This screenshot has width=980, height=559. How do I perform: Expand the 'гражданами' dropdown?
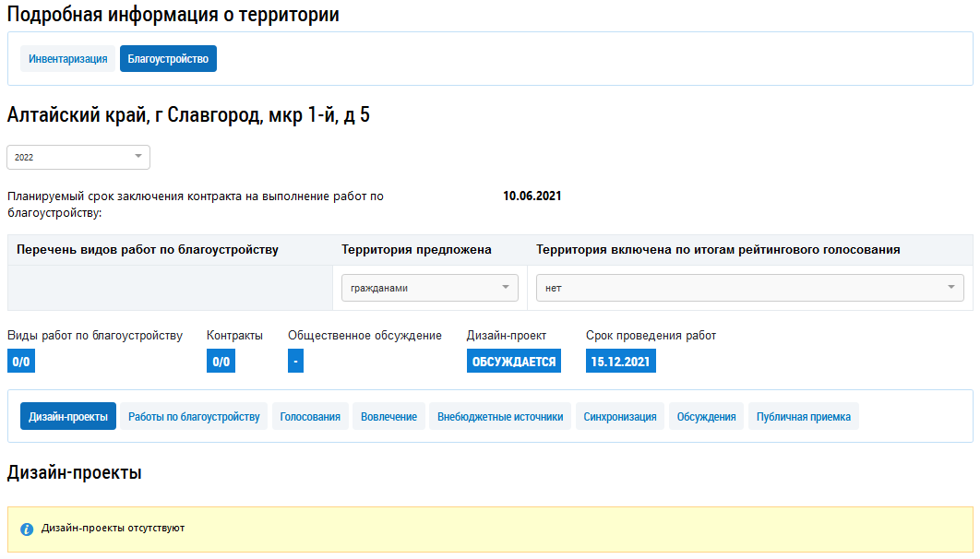click(x=429, y=288)
